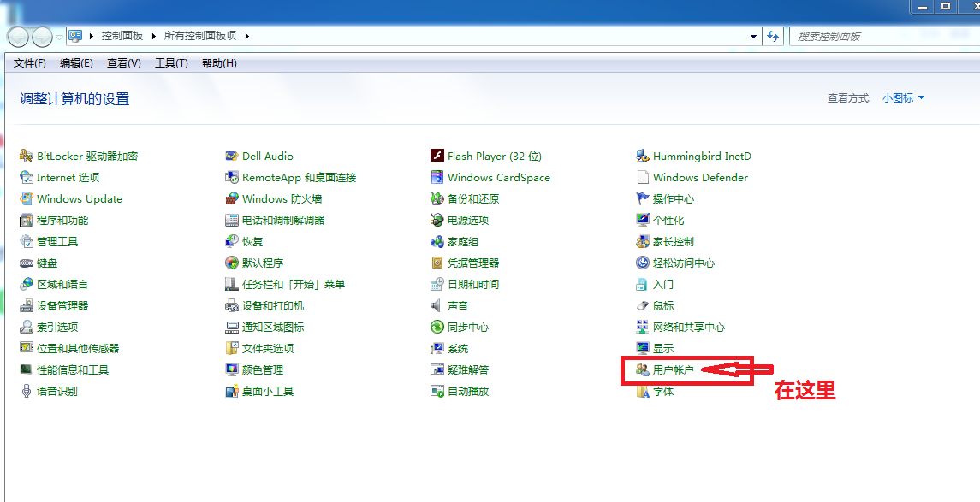Click the Flash Player icon
The image size is (980, 502).
pyautogui.click(x=437, y=157)
